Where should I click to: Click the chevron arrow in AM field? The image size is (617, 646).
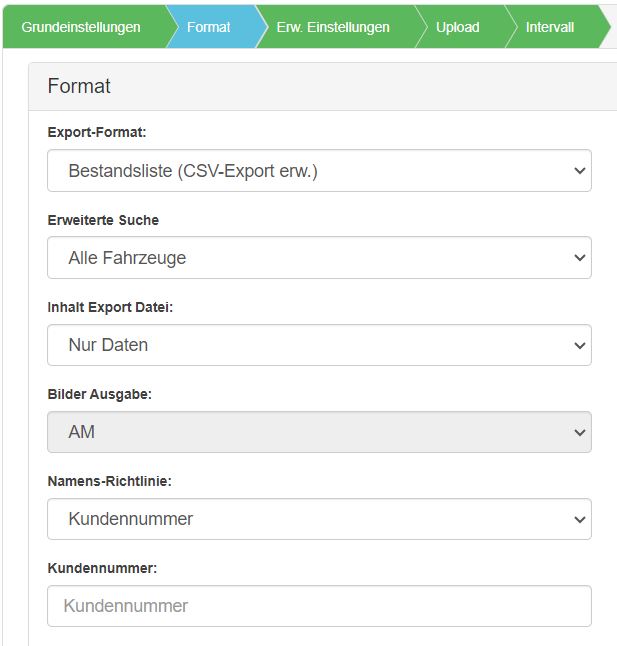[x=580, y=433]
